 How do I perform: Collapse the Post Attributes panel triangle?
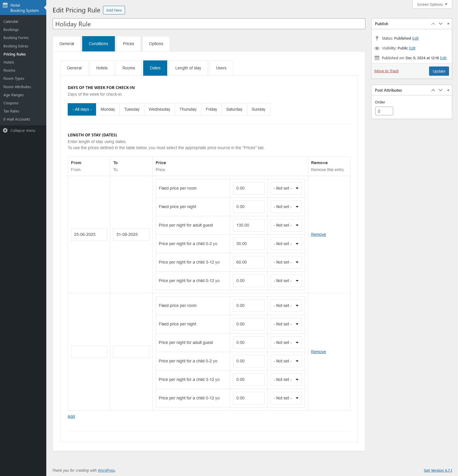tap(448, 90)
